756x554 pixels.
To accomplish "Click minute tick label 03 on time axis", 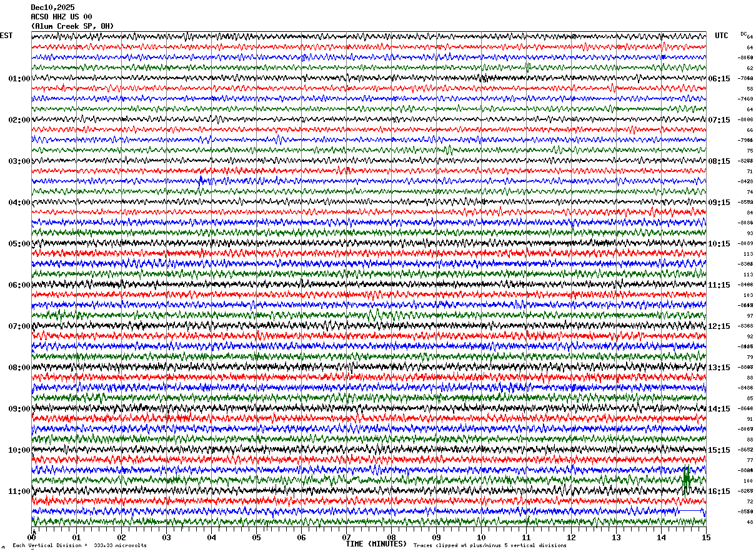I will (167, 537).
